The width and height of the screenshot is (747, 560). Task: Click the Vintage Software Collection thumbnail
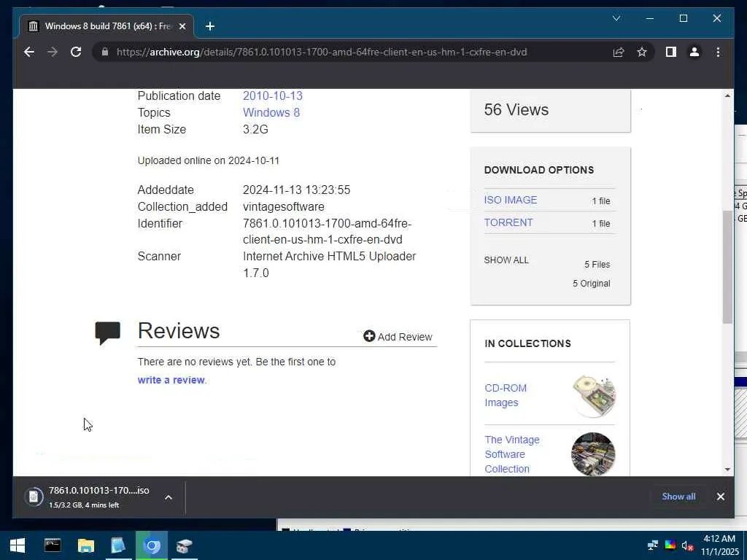(593, 454)
